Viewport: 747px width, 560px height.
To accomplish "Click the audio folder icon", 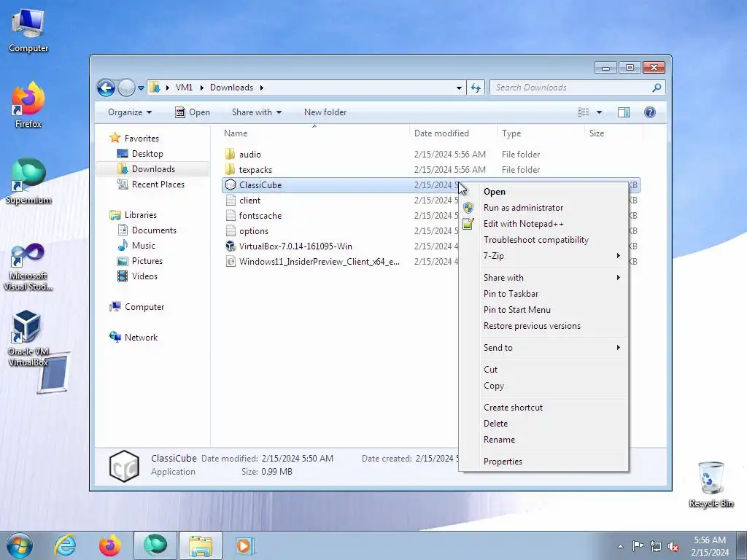I will coord(231,155).
